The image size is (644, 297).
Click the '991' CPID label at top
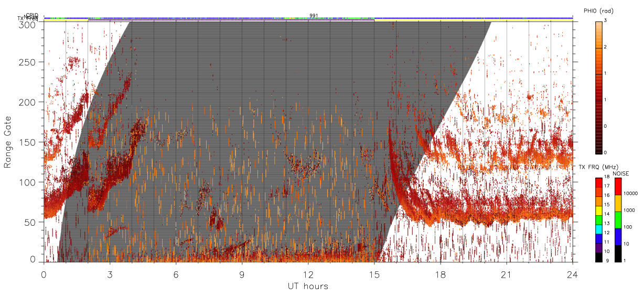tap(313, 16)
